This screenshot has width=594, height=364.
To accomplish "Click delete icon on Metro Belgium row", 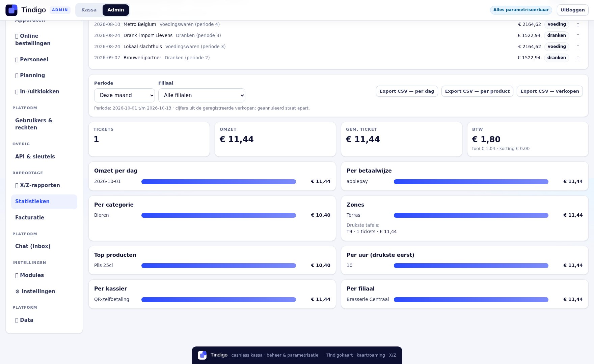I will (578, 25).
